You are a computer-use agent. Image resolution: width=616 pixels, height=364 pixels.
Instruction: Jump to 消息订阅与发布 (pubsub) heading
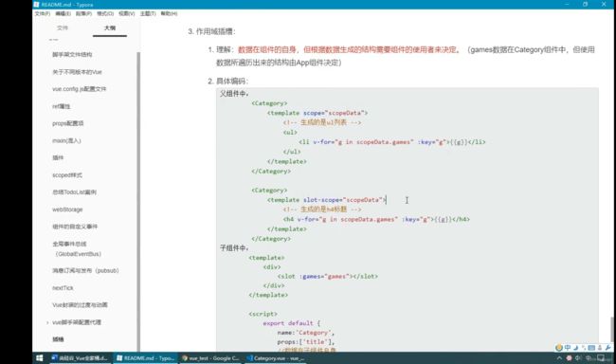click(x=85, y=271)
